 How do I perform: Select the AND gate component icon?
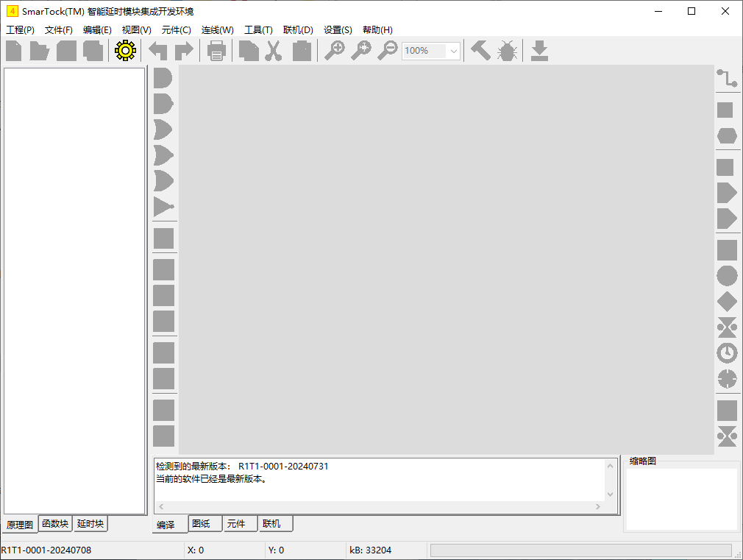pos(163,78)
